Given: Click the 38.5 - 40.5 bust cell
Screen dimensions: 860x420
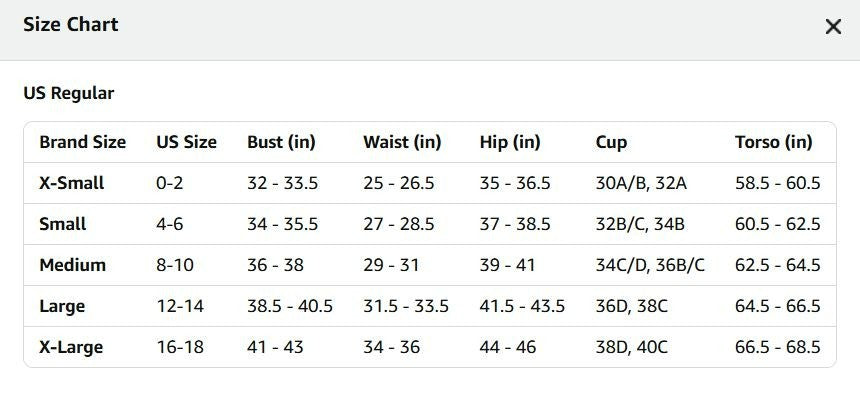Looking at the screenshot, I should point(290,306).
